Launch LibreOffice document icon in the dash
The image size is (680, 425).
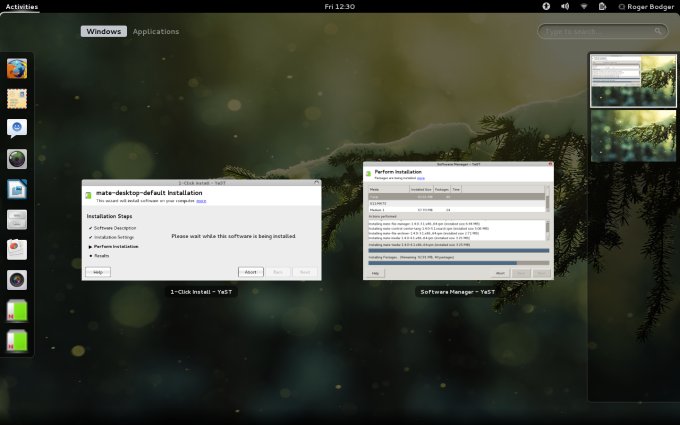pos(17,190)
